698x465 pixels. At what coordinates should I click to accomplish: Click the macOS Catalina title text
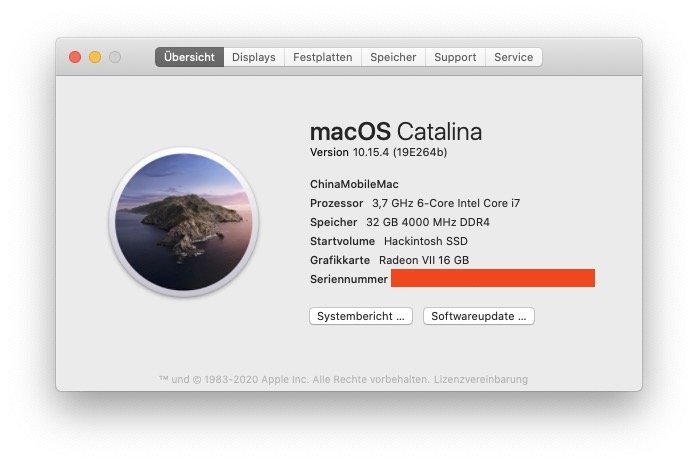[x=396, y=132]
